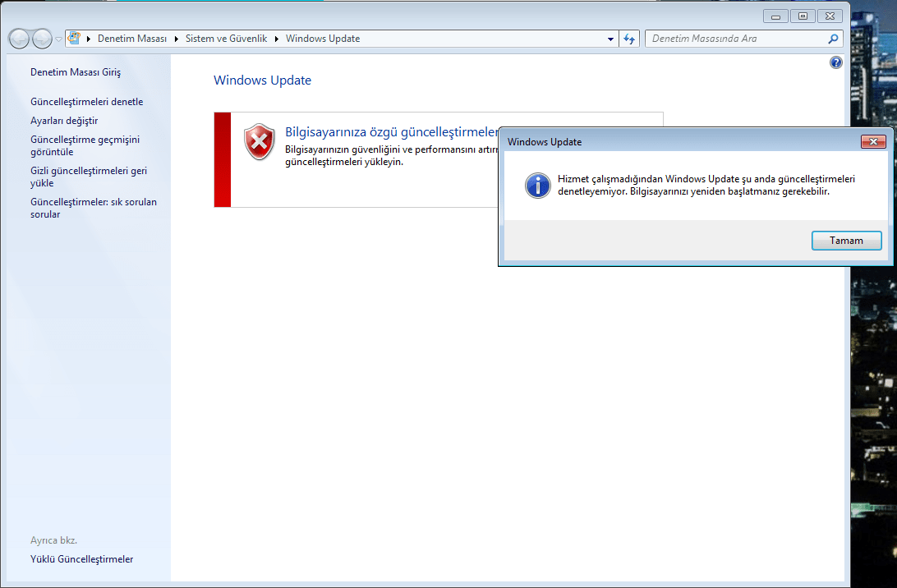This screenshot has width=897, height=588.
Task: Close the Windows Update dialog with red X
Action: [x=873, y=141]
